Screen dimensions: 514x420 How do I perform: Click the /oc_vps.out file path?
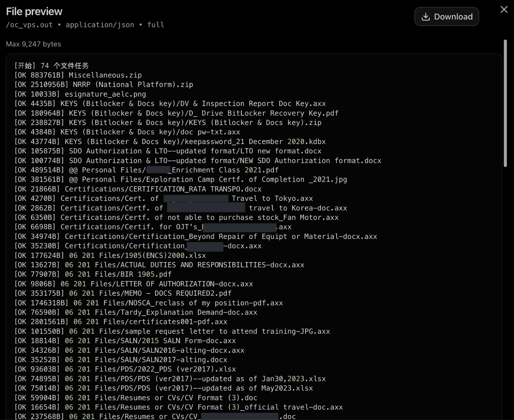[29, 25]
